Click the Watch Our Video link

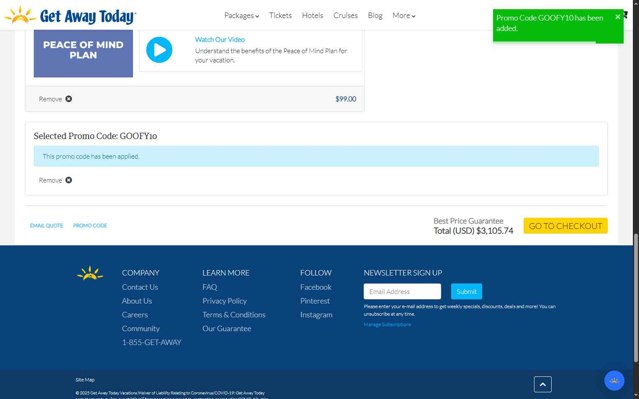(220, 40)
